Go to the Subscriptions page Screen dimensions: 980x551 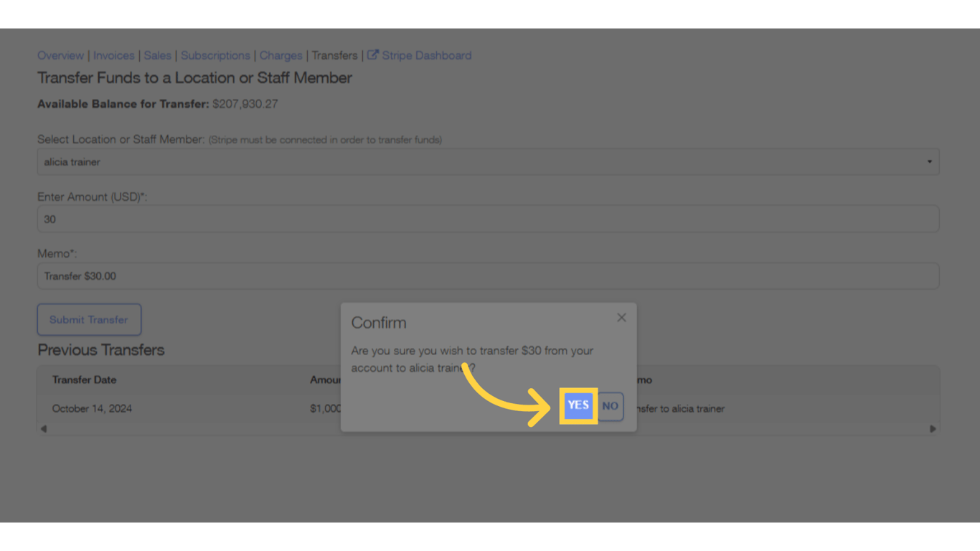point(215,55)
